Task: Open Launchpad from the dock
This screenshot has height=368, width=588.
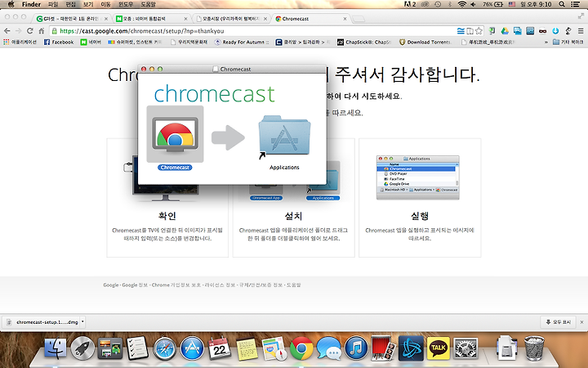Action: (x=82, y=348)
